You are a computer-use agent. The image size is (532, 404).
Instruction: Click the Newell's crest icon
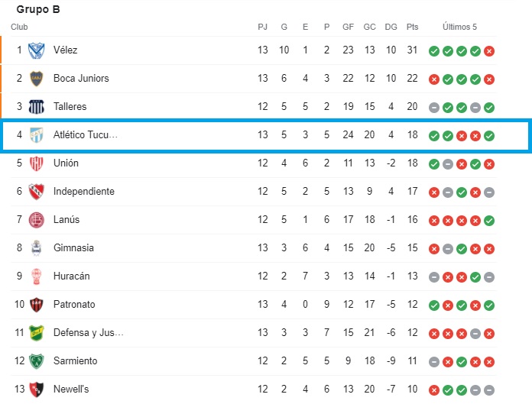[x=36, y=389]
